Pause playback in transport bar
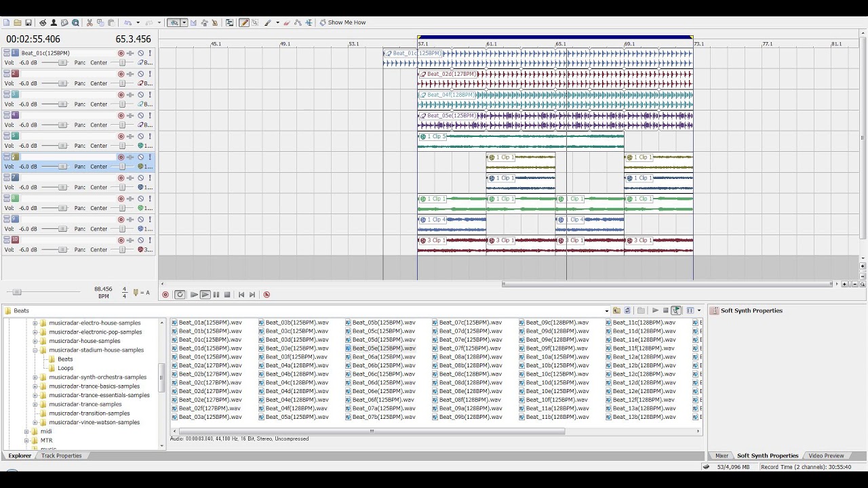 216,295
